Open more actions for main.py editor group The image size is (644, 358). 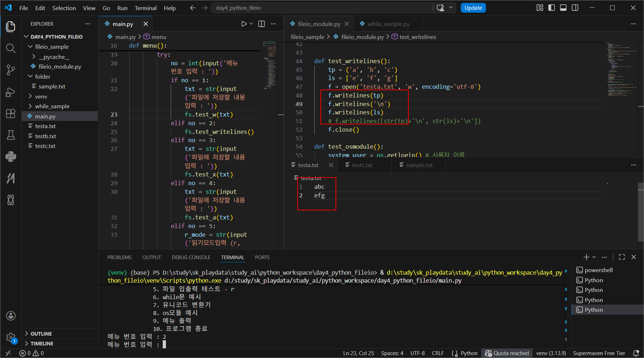273,24
